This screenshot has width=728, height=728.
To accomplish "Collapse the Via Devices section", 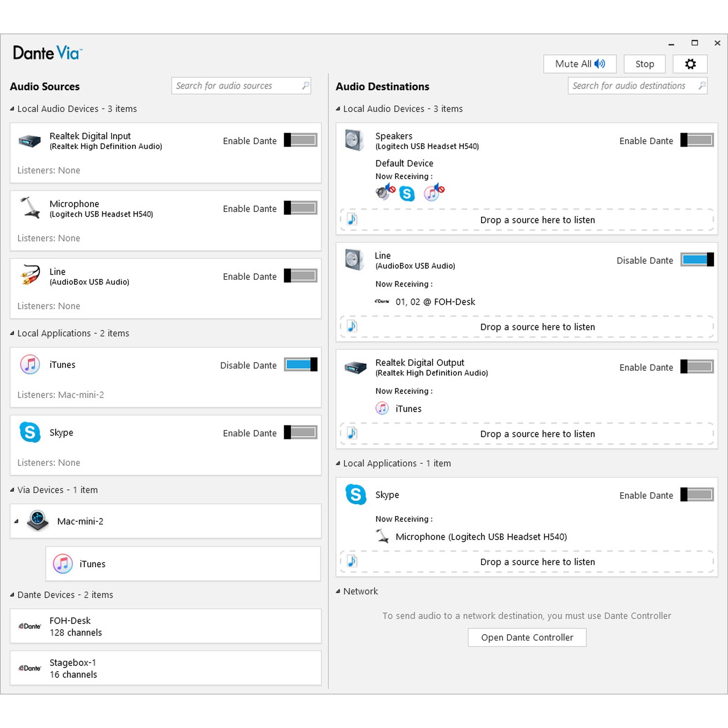I will pos(11,490).
